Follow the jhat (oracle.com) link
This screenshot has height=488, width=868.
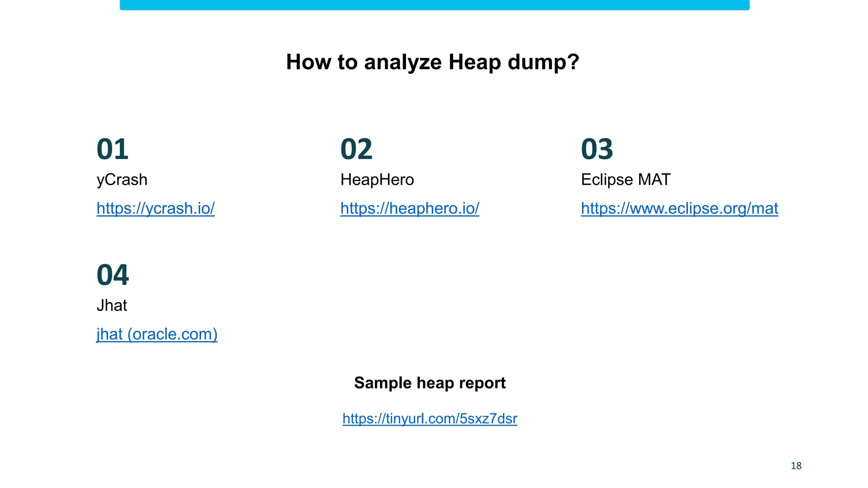pyautogui.click(x=157, y=334)
